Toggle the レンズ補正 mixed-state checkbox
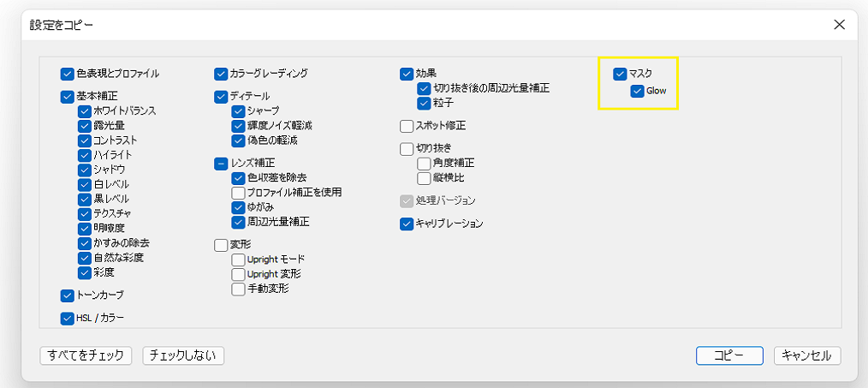Image resolution: width=868 pixels, height=388 pixels. point(220,164)
